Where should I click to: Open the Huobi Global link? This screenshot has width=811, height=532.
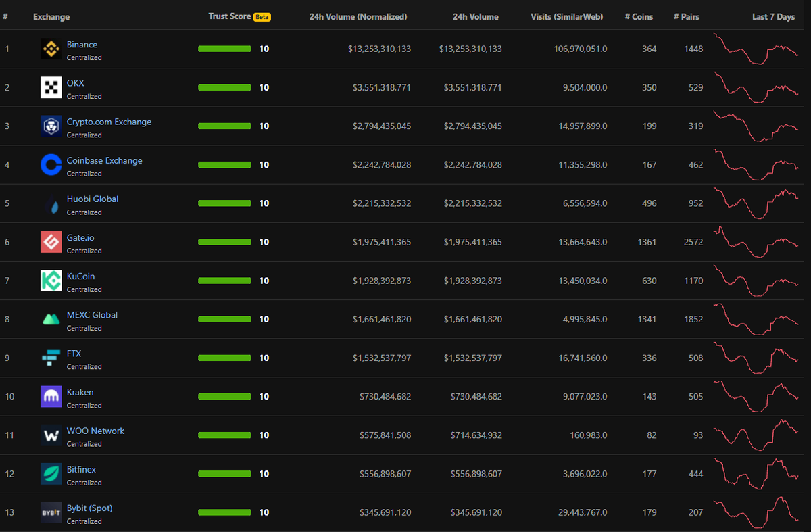pos(93,199)
